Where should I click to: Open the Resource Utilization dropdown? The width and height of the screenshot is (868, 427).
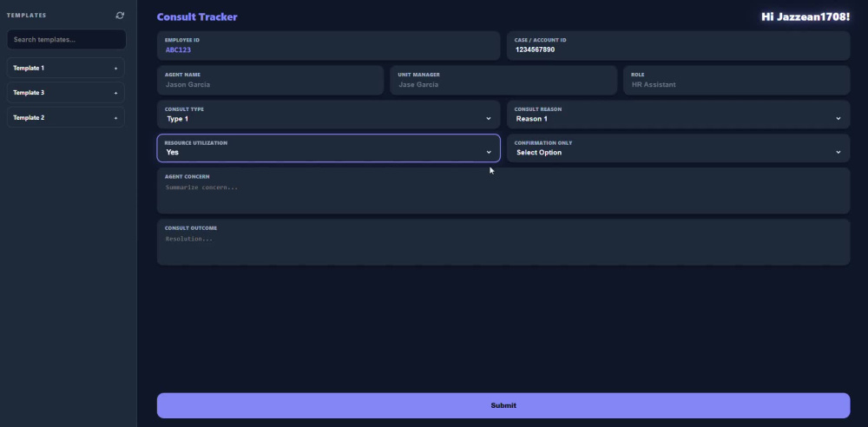[328, 148]
